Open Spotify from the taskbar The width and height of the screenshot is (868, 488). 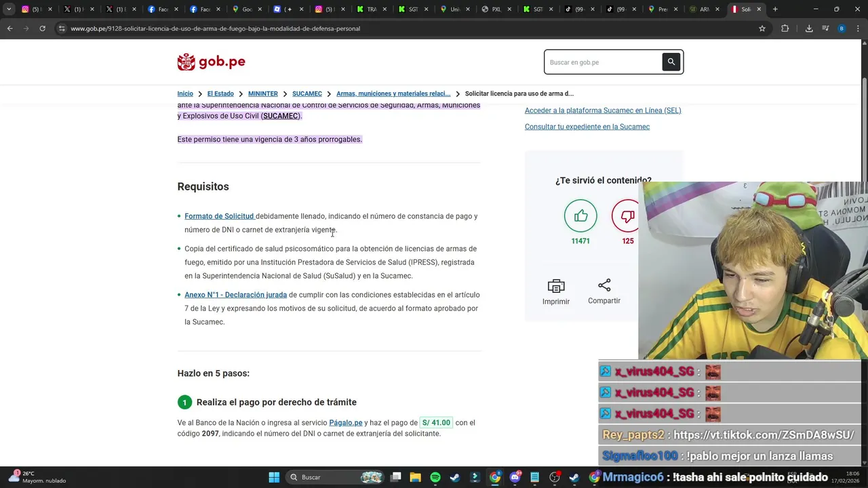click(435, 477)
